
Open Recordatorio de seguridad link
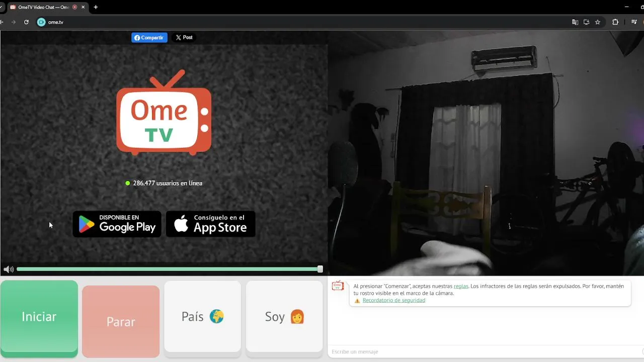(394, 300)
